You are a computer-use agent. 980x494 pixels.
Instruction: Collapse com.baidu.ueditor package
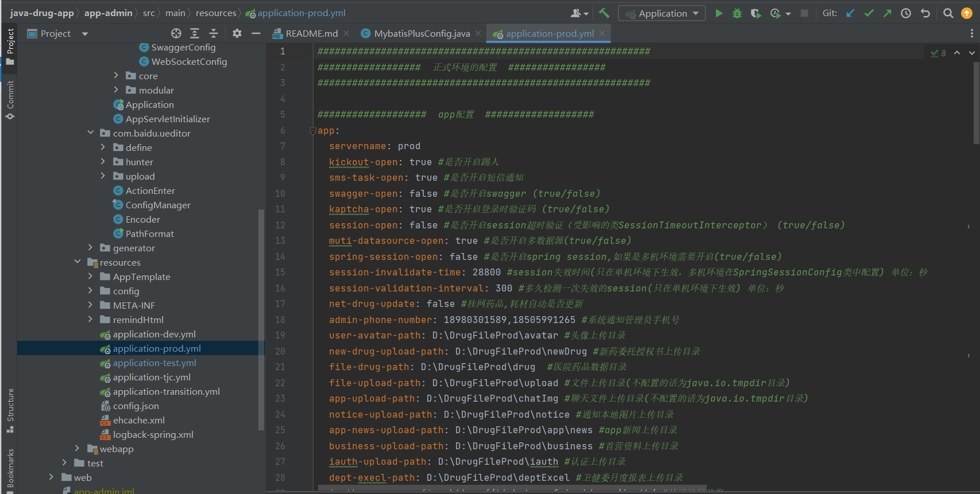pos(90,133)
